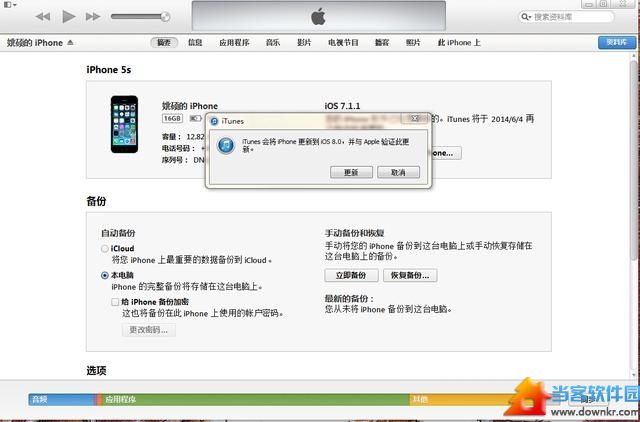Click the blue 音频 storage bar segment
The image size is (640, 422).
pyautogui.click(x=62, y=400)
